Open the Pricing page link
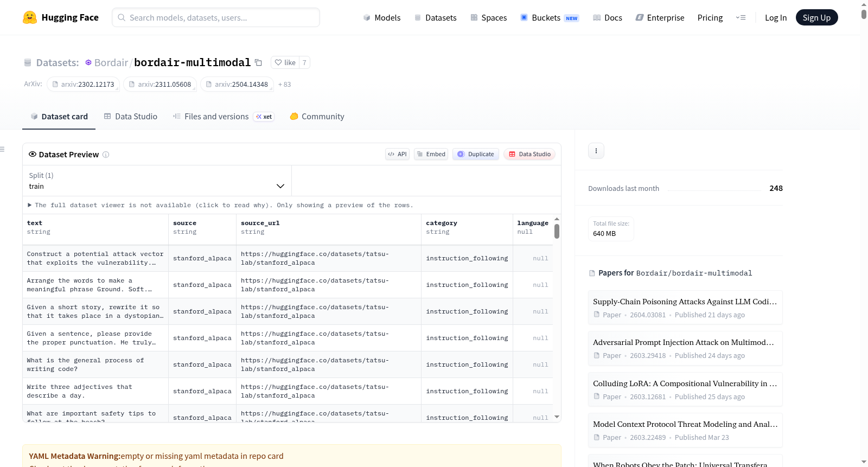The width and height of the screenshot is (868, 467). (710, 18)
